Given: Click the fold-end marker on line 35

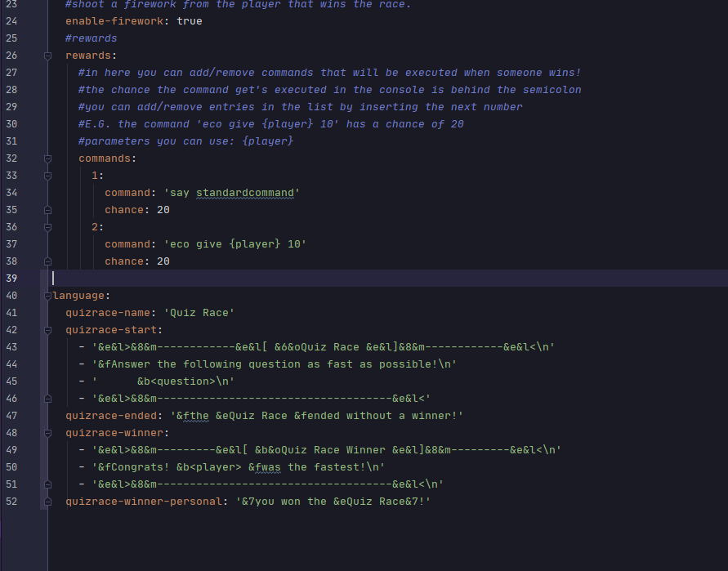Looking at the screenshot, I should [x=47, y=210].
